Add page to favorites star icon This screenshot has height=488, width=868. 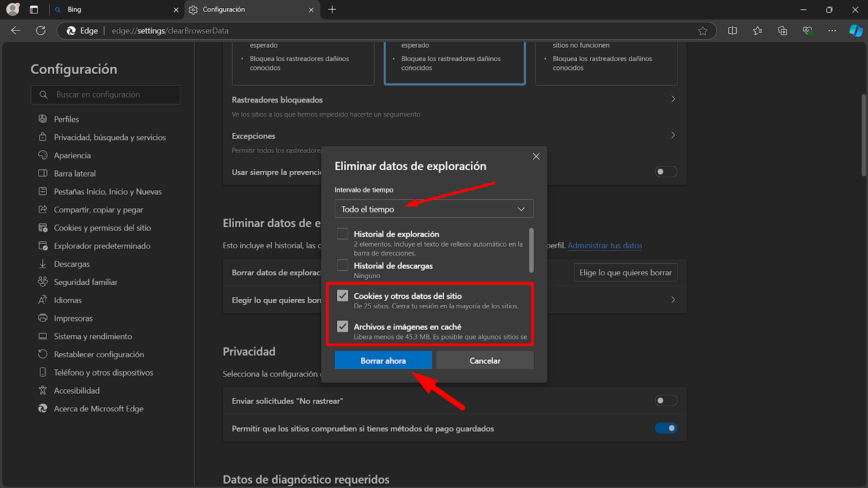[x=703, y=31]
